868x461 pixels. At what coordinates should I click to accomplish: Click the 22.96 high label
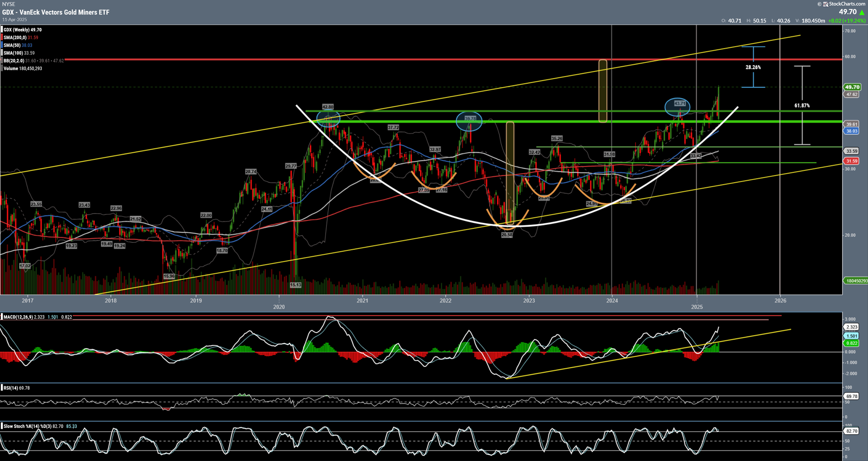(116, 208)
